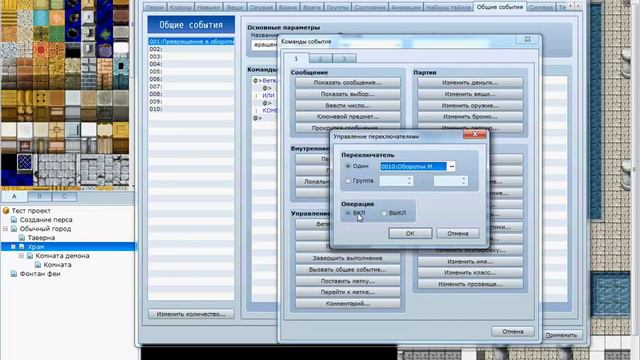Click the Комментарий command button

tap(347, 304)
